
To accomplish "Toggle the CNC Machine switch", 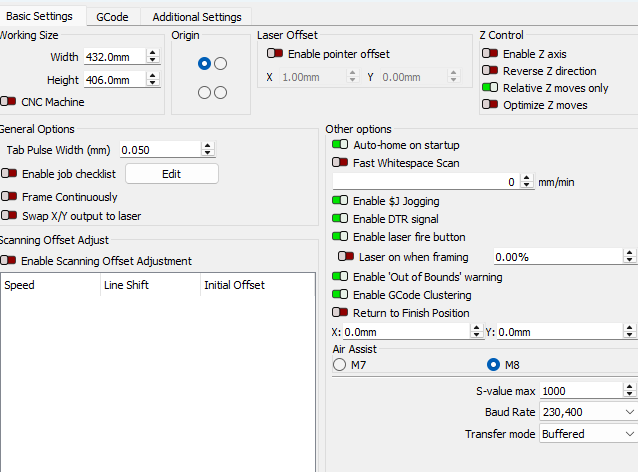I will pyautogui.click(x=8, y=102).
